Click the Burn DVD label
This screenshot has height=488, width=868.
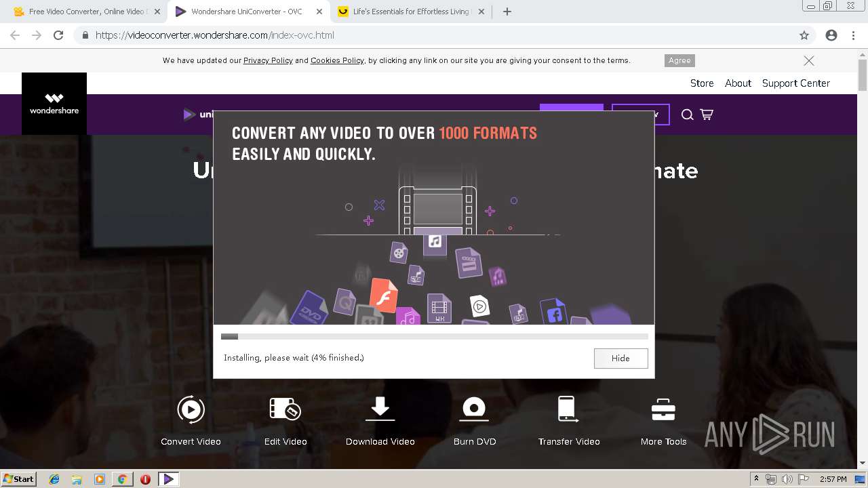tap(475, 441)
